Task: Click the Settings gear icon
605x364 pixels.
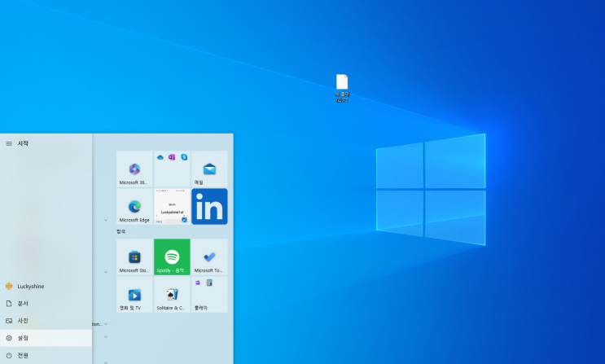Action: click(9, 338)
